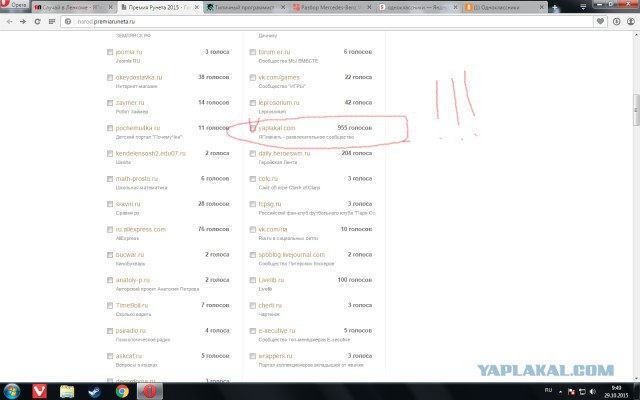Tick the checkbox for leprosorium.ru
This screenshot has height=400, width=640.
[253, 103]
